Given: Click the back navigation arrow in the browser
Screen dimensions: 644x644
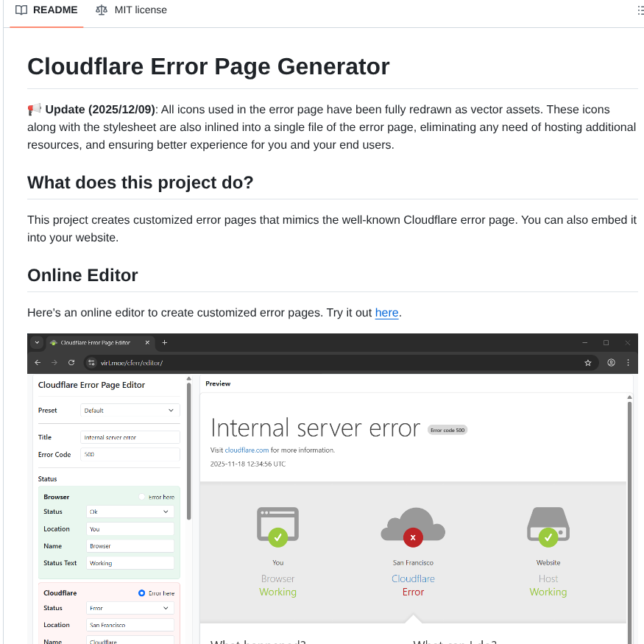Looking at the screenshot, I should click(x=37, y=362).
